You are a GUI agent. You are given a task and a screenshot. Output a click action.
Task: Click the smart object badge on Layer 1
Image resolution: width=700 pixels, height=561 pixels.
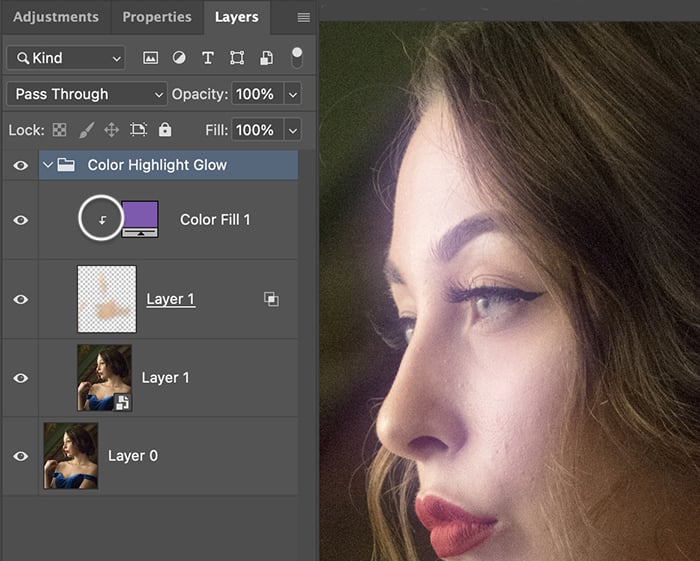[x=123, y=402]
